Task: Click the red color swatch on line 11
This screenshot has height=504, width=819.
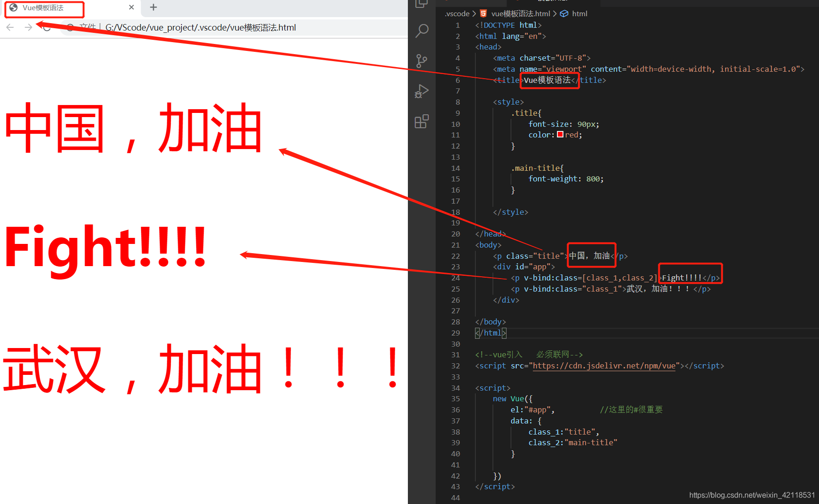Action: coord(560,135)
